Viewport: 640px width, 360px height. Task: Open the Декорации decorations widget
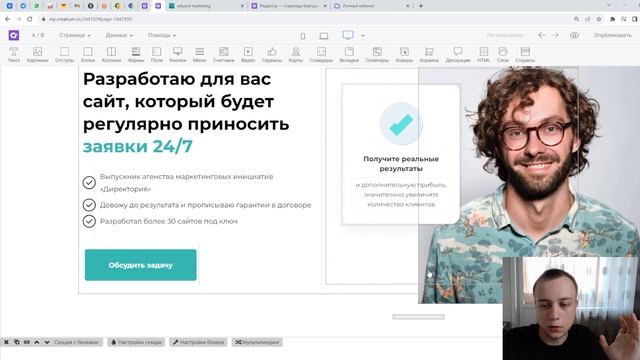[458, 55]
